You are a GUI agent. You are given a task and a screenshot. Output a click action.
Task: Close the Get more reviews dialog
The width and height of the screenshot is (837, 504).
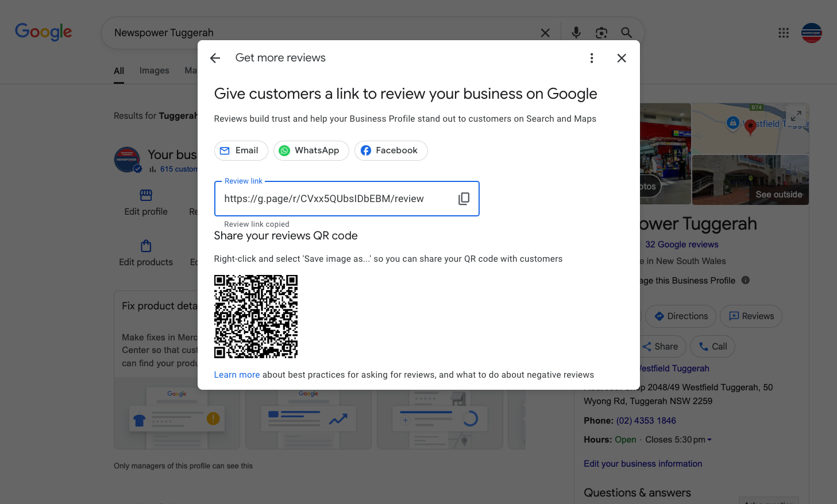click(622, 58)
